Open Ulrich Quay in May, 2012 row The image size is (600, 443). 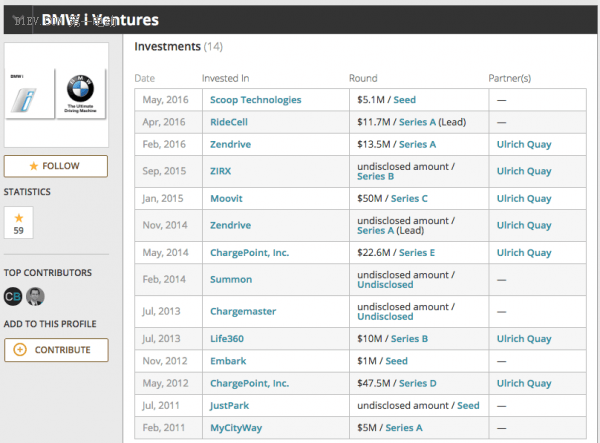pos(524,384)
